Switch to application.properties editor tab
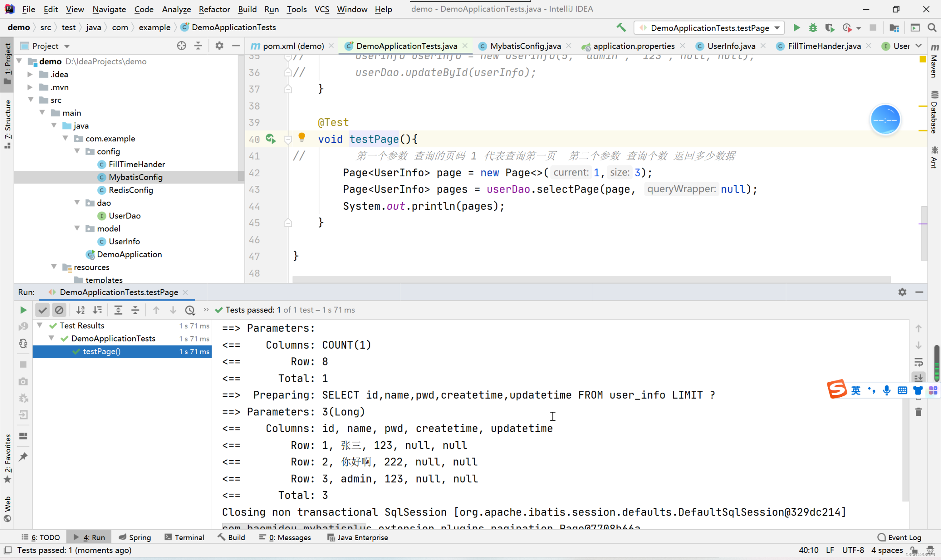The height and width of the screenshot is (560, 941). [633, 46]
